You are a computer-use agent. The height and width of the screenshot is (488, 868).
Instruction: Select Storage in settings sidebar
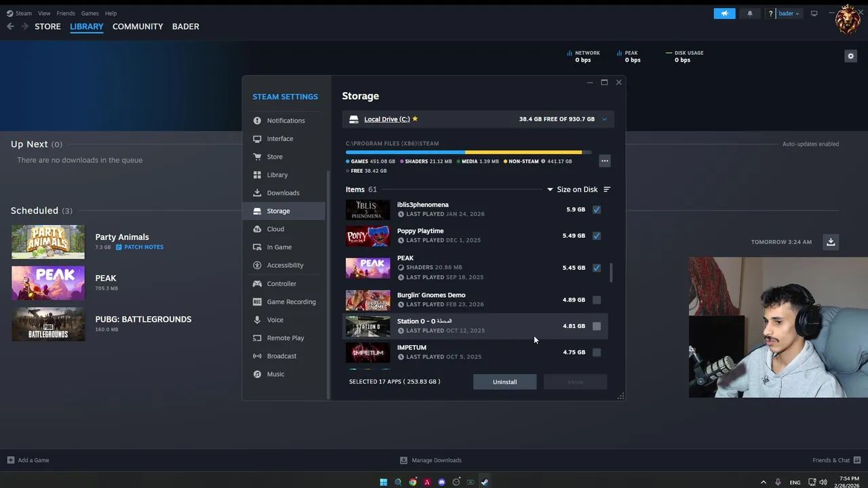[284, 211]
